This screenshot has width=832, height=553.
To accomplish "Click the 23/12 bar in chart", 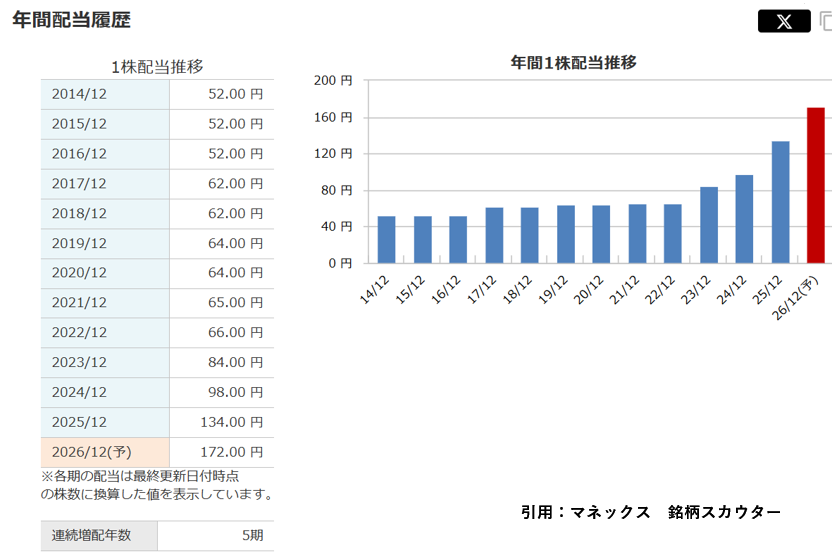I will [709, 225].
